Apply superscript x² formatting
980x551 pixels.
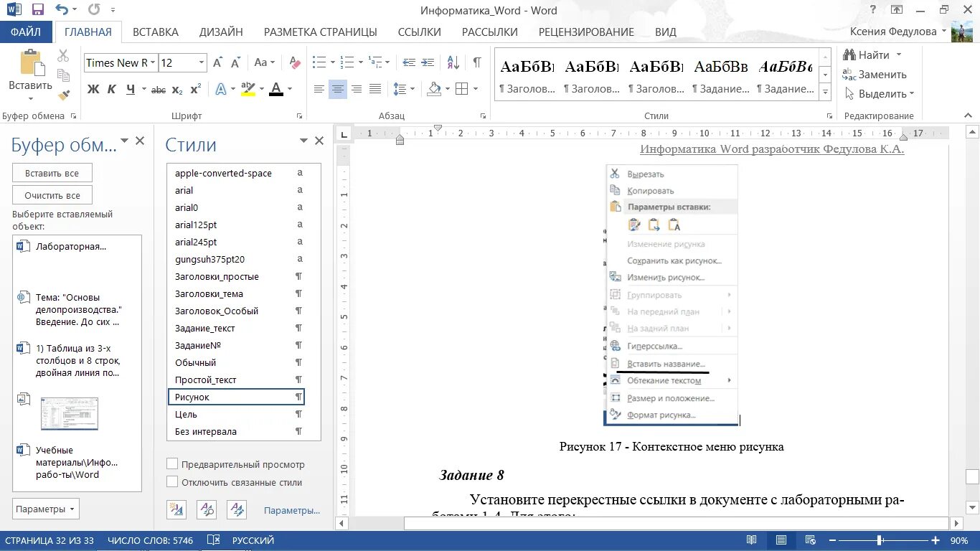pyautogui.click(x=195, y=90)
